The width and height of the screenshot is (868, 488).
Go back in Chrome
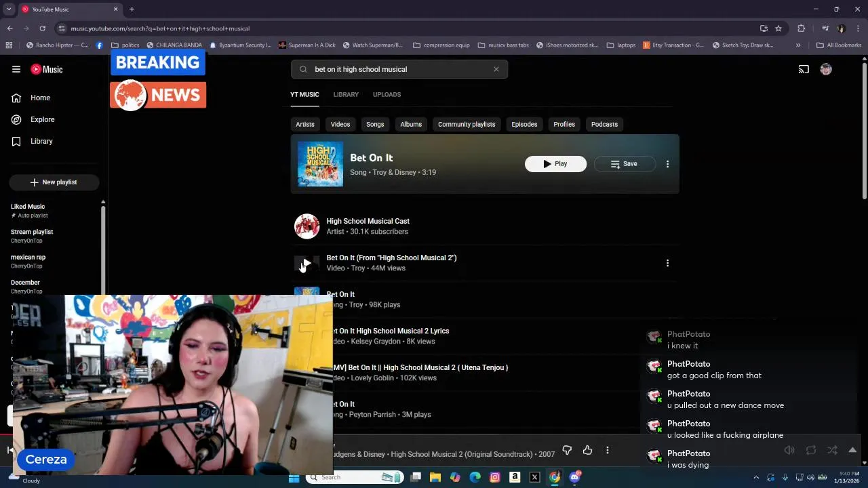point(9,28)
